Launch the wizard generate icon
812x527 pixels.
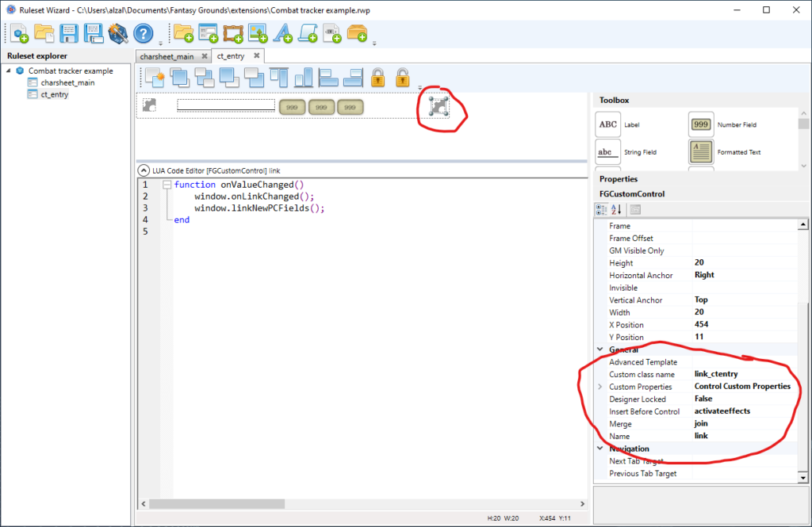coord(118,33)
